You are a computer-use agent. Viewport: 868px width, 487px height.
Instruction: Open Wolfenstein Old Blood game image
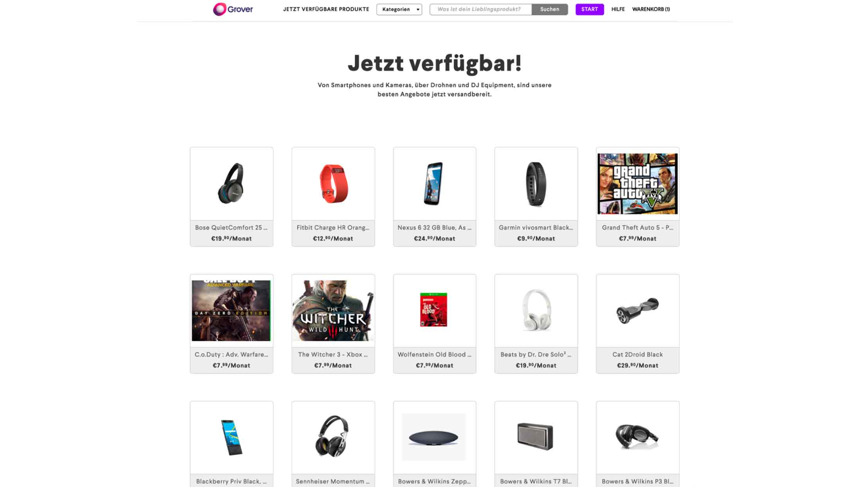point(434,310)
